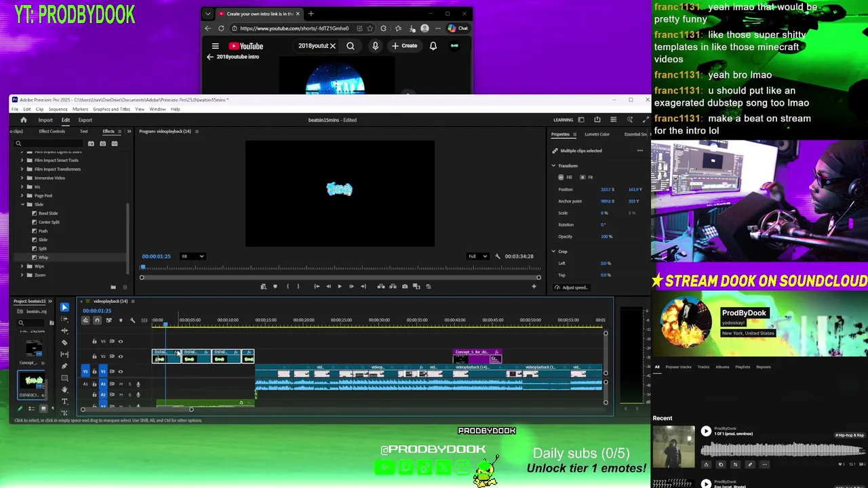Screen dimensions: 868x488
Task: Show overflow panels chevron beside Effects tab
Action: (x=129, y=131)
